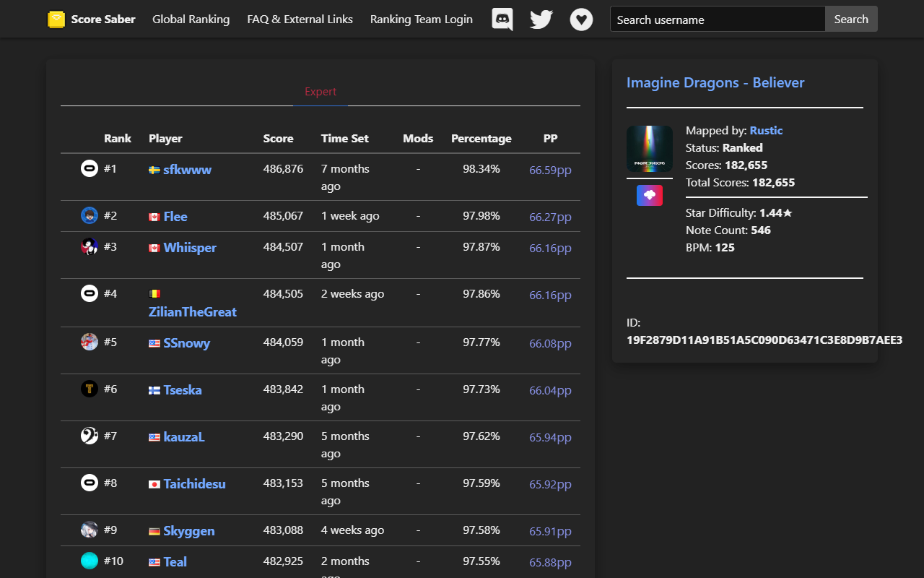The height and width of the screenshot is (578, 924).
Task: Click the 97.58% percentage for Skyggen
Action: (481, 530)
